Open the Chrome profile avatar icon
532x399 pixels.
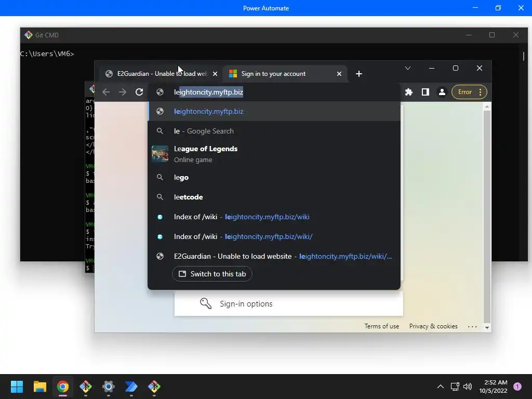442,92
